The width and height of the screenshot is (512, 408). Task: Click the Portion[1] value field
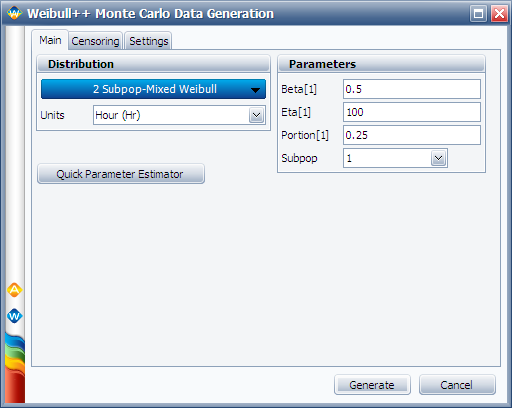412,135
